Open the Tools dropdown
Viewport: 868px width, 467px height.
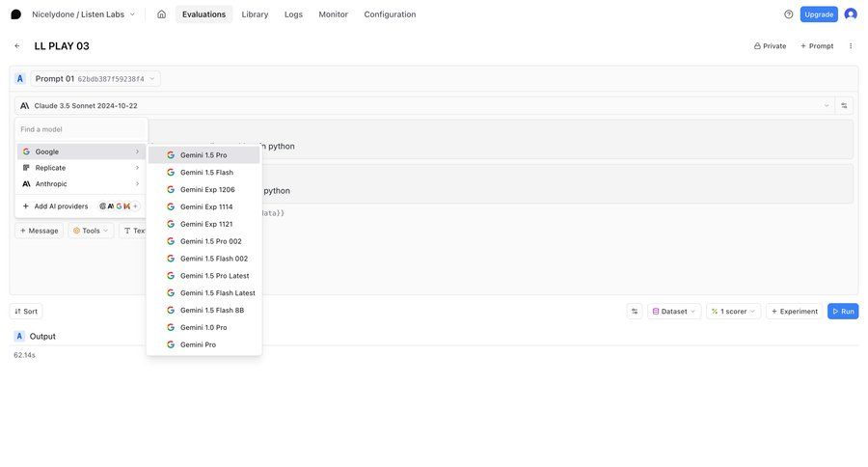[x=91, y=231]
